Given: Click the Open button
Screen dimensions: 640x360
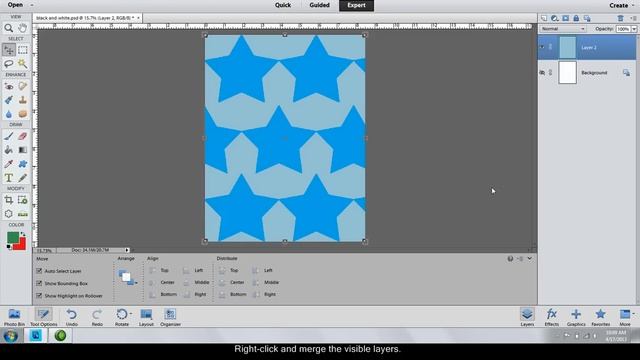Looking at the screenshot, I should click(x=15, y=5).
